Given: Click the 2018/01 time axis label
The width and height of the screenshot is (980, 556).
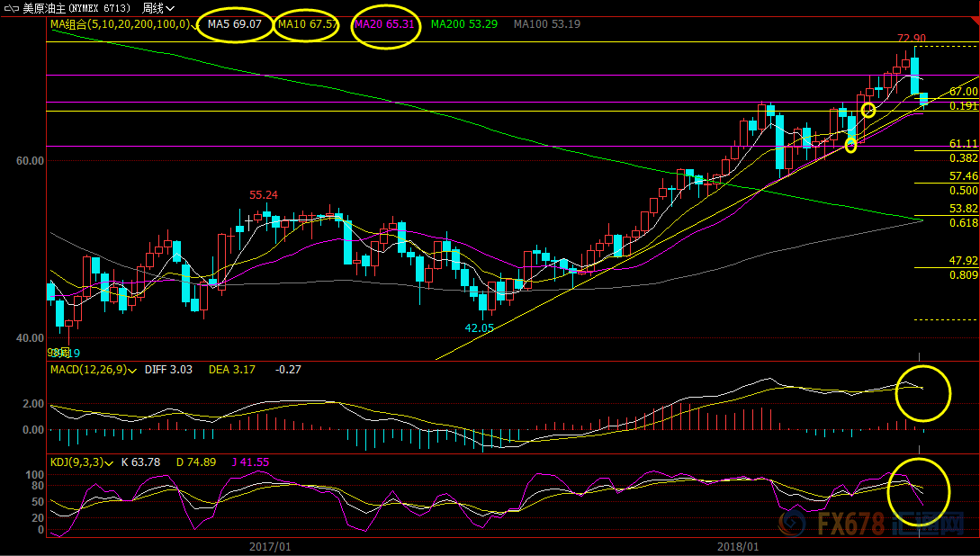Looking at the screenshot, I should [x=738, y=547].
